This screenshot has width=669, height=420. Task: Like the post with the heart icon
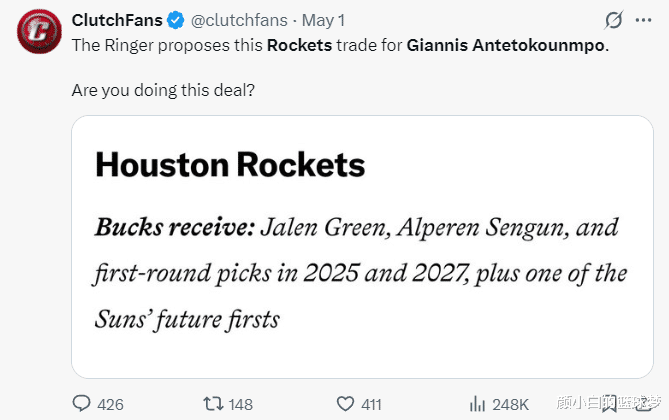pyautogui.click(x=346, y=403)
